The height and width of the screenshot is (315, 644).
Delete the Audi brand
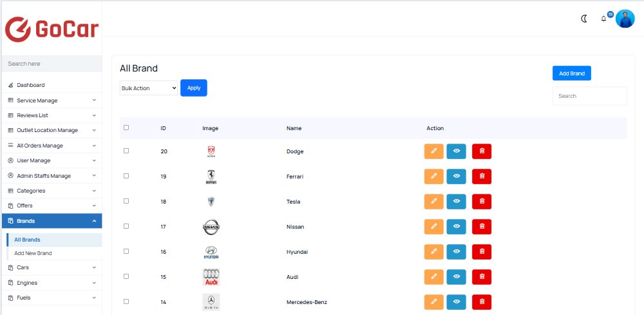pyautogui.click(x=482, y=277)
